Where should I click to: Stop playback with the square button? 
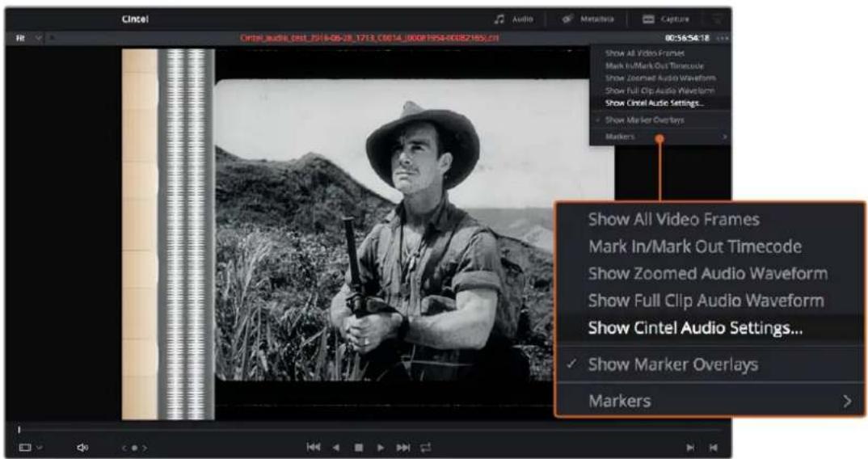pos(358,448)
